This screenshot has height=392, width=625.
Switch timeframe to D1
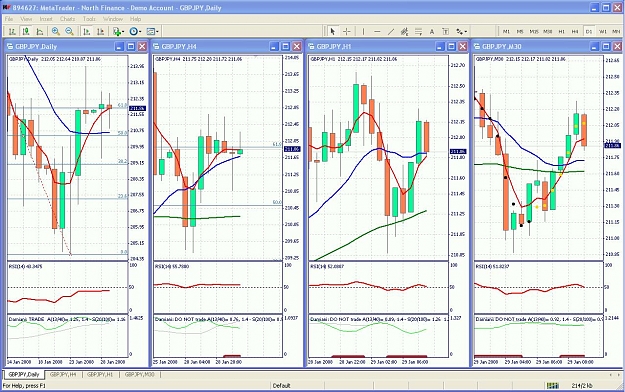point(589,31)
